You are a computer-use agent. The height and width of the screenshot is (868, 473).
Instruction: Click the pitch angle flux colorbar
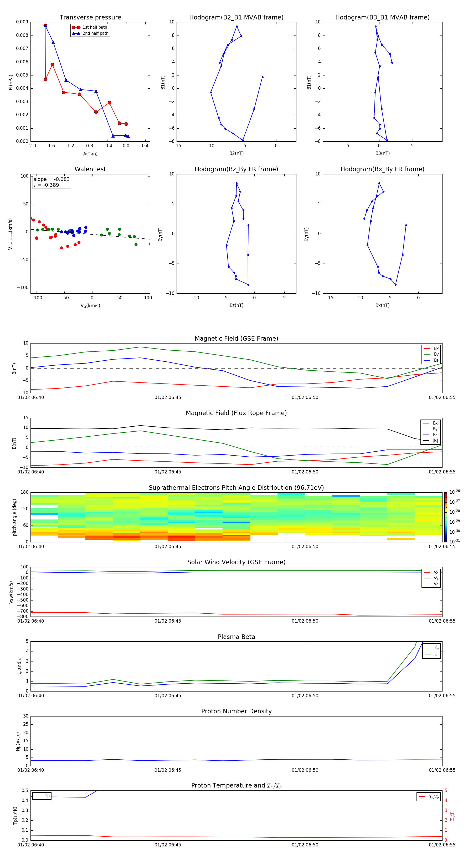click(446, 517)
